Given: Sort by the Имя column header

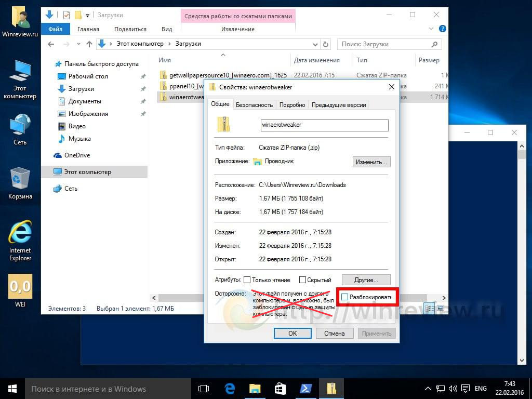Looking at the screenshot, I should click(x=165, y=60).
